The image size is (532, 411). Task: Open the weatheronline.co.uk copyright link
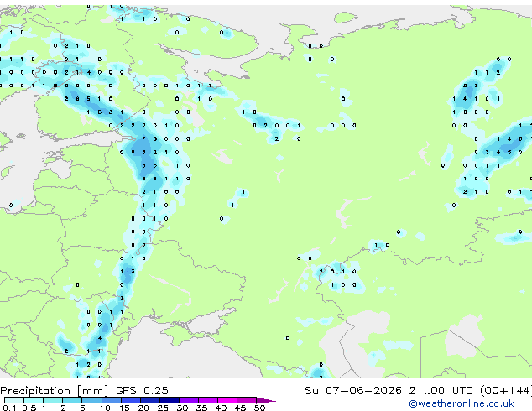point(462,403)
